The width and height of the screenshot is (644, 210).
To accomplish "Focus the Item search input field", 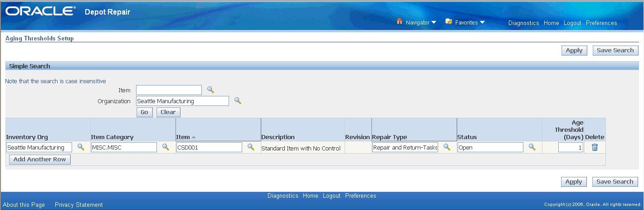I will point(169,90).
